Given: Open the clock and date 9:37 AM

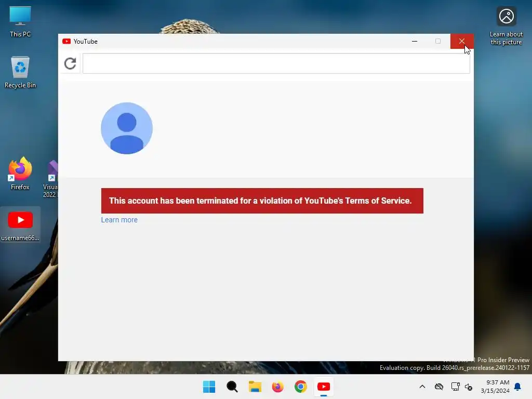Looking at the screenshot, I should (x=495, y=387).
